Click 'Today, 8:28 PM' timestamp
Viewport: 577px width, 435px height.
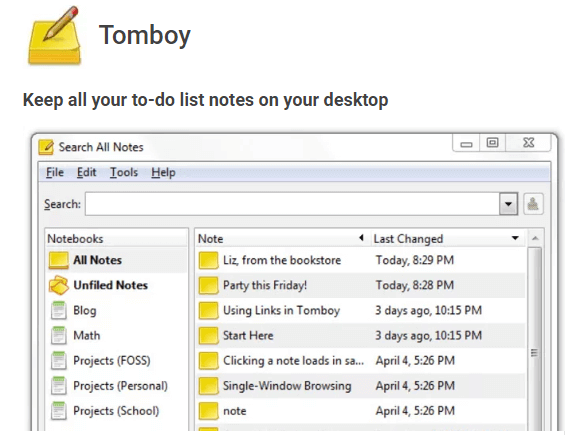(415, 286)
